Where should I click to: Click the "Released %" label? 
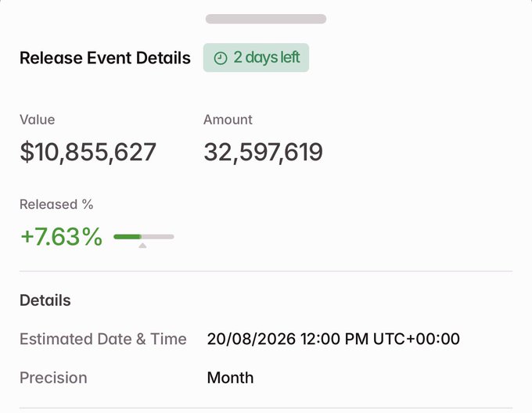[56, 204]
